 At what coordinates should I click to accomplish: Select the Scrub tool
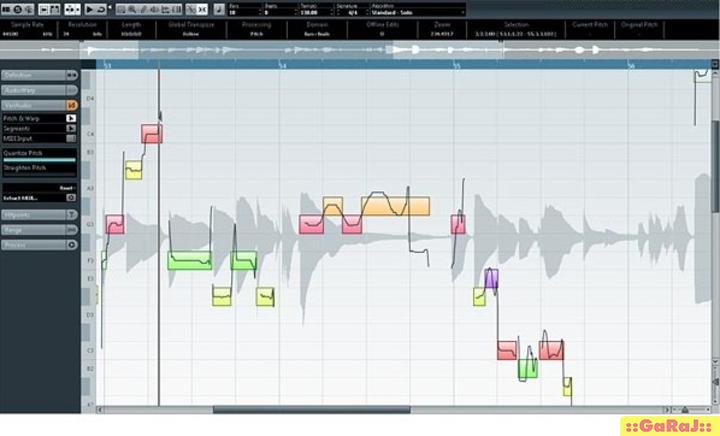[165, 9]
